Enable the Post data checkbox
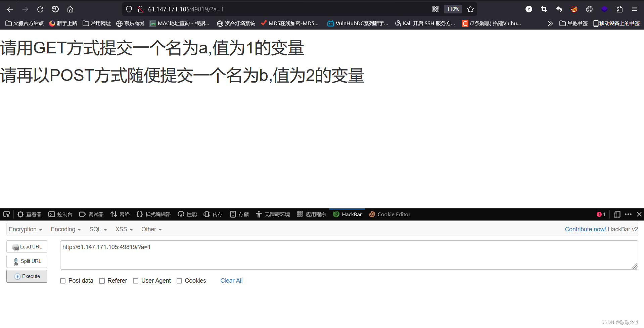Image resolution: width=644 pixels, height=328 pixels. [x=63, y=281]
